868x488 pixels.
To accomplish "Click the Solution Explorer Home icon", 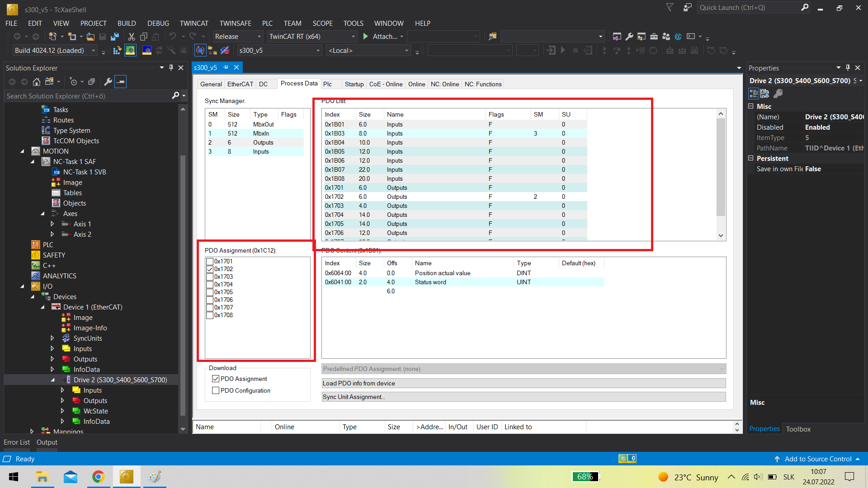I will (37, 82).
